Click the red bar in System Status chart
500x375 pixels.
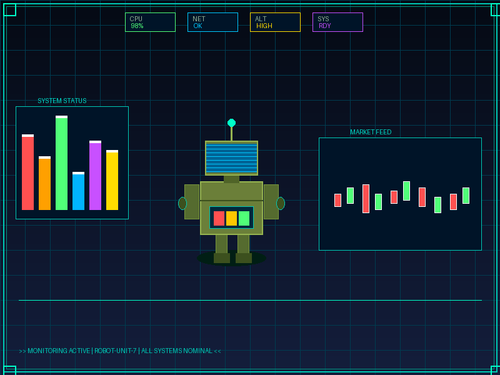pos(28,172)
